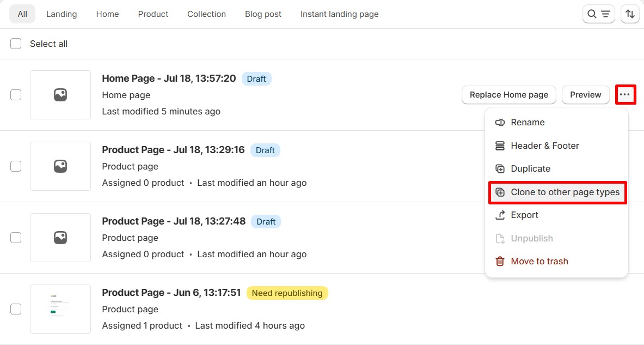
Task: Open the three-dot menu for Home Page
Action: pos(625,95)
